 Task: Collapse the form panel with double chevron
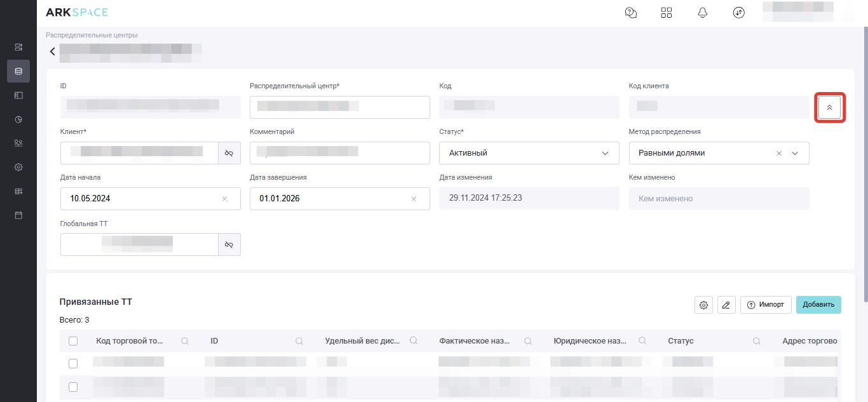pyautogui.click(x=829, y=107)
